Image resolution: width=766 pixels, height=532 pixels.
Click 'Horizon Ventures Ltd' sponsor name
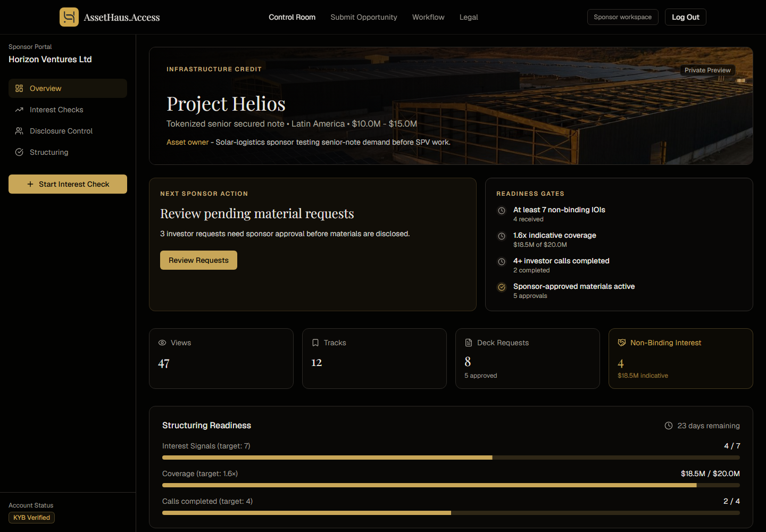[50, 59]
